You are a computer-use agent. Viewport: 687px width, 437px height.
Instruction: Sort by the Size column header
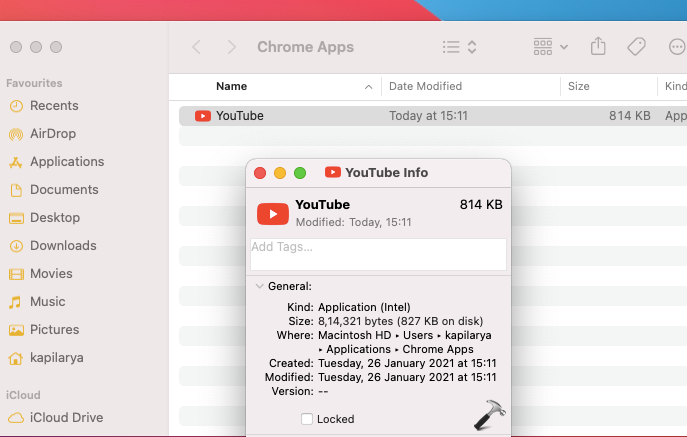pyautogui.click(x=578, y=86)
